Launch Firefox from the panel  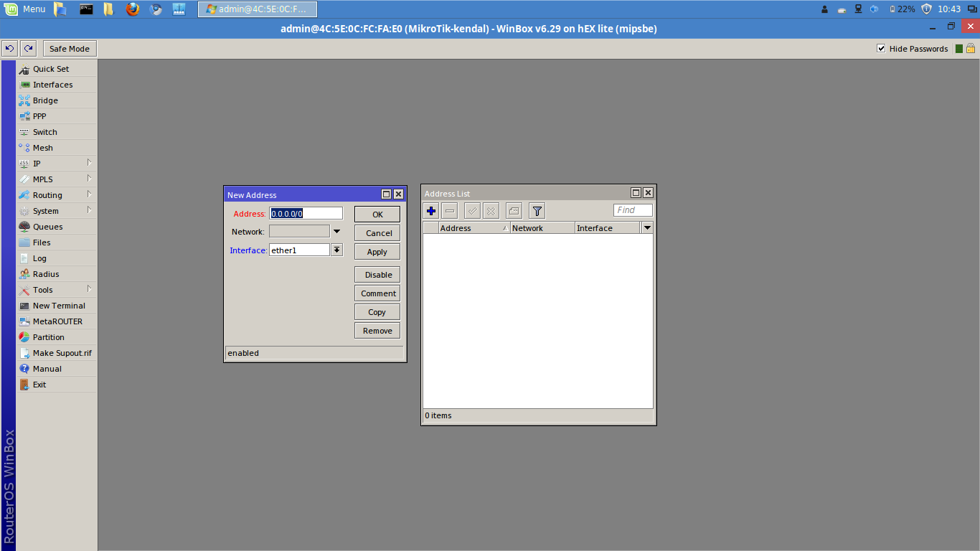coord(133,9)
